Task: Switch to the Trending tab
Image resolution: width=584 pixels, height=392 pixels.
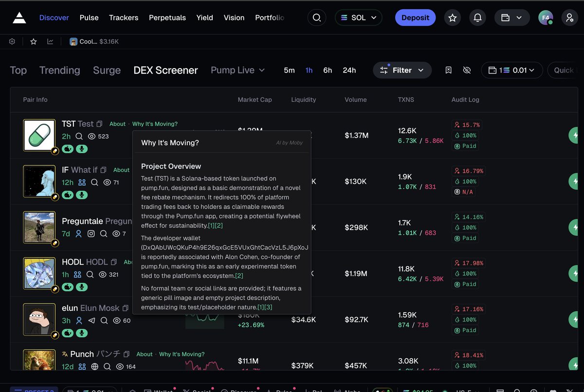Action: [x=60, y=70]
